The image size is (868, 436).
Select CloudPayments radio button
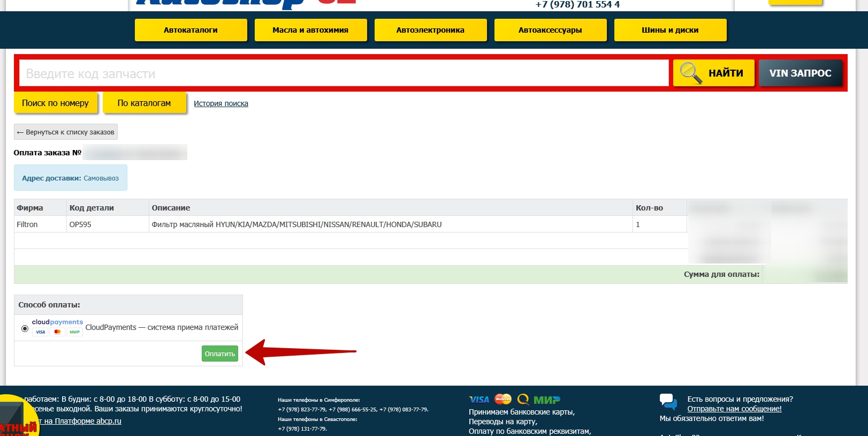pyautogui.click(x=25, y=328)
